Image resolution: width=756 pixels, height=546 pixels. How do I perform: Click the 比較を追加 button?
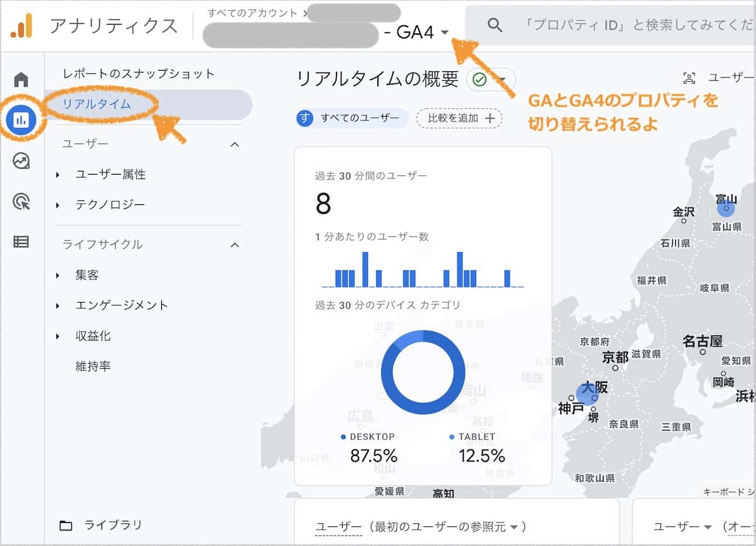(x=459, y=119)
